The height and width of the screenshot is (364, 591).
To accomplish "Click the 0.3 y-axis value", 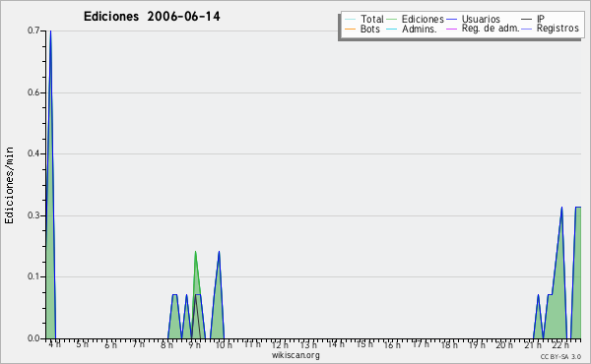I will (33, 215).
